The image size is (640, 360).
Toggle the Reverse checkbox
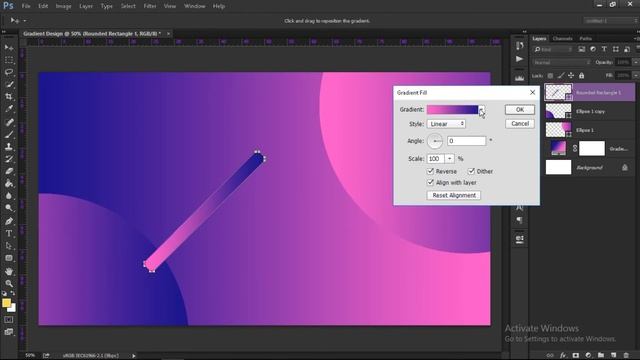430,171
